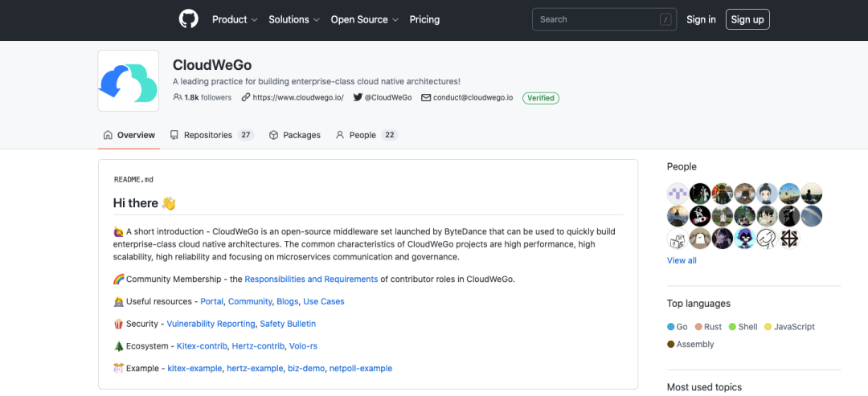Open Vulnerability Reporting link

click(211, 324)
